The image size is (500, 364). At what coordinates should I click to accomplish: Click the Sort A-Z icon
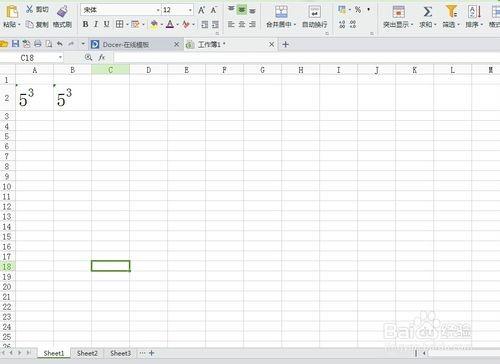[474, 12]
